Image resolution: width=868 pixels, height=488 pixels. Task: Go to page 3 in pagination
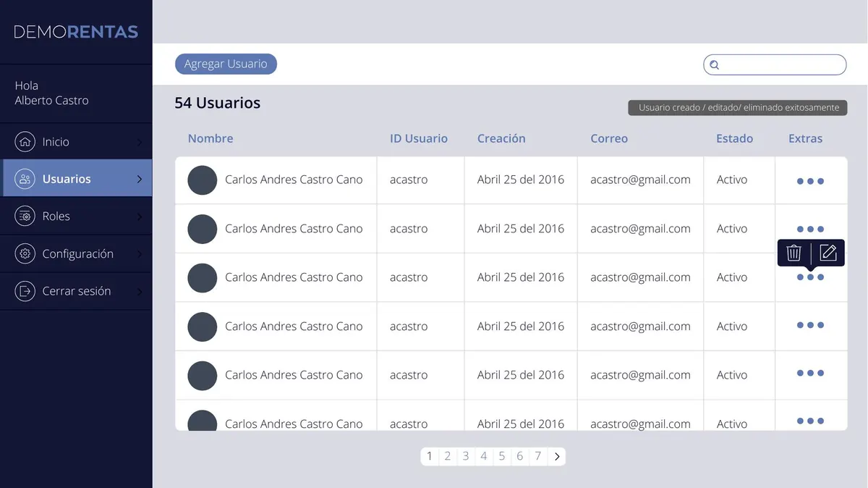(466, 456)
